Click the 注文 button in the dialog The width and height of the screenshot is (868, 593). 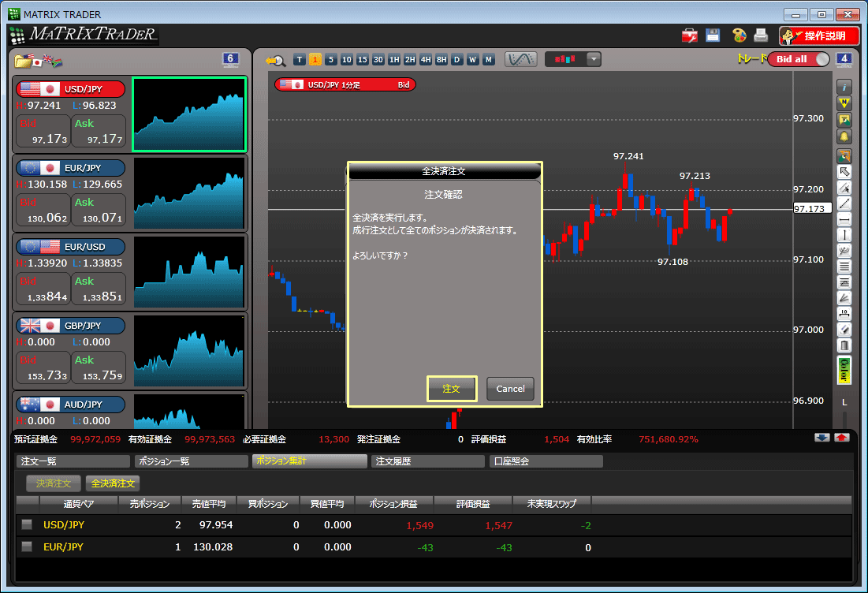coord(452,389)
